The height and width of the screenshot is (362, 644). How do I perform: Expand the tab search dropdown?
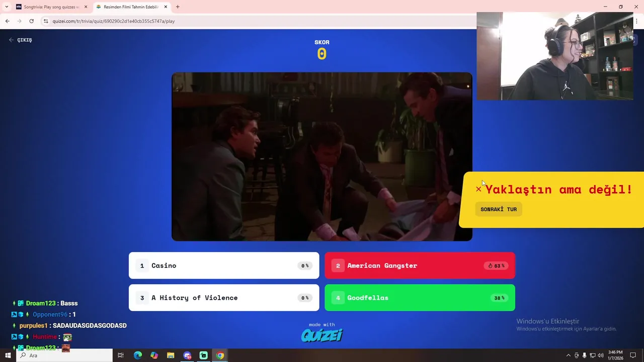point(6,7)
